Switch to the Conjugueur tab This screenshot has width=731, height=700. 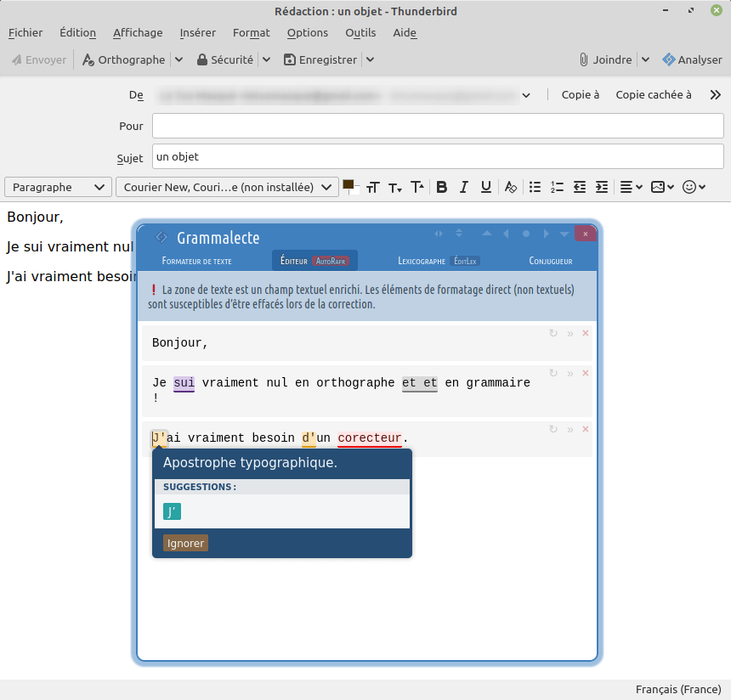pos(551,261)
